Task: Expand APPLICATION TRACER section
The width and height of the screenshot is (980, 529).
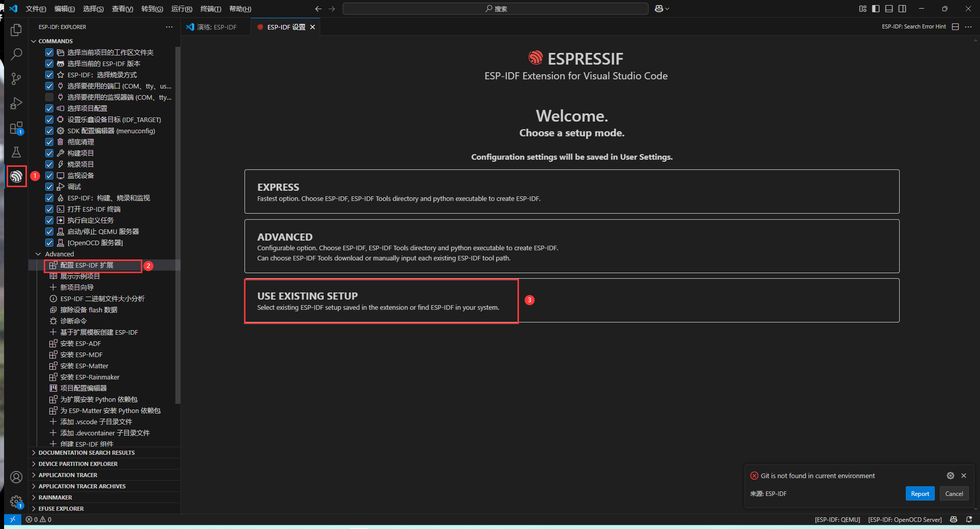Action: pyautogui.click(x=104, y=475)
